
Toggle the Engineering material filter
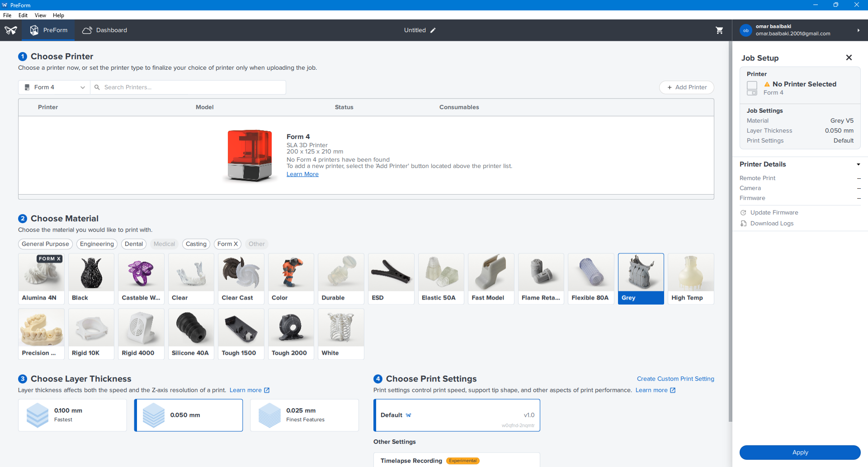(97, 244)
